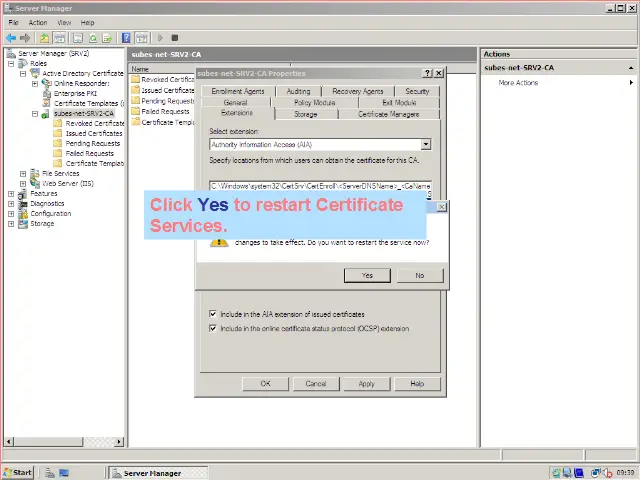The width and height of the screenshot is (640, 480).
Task: Open the Select extension dropdown
Action: tap(425, 145)
